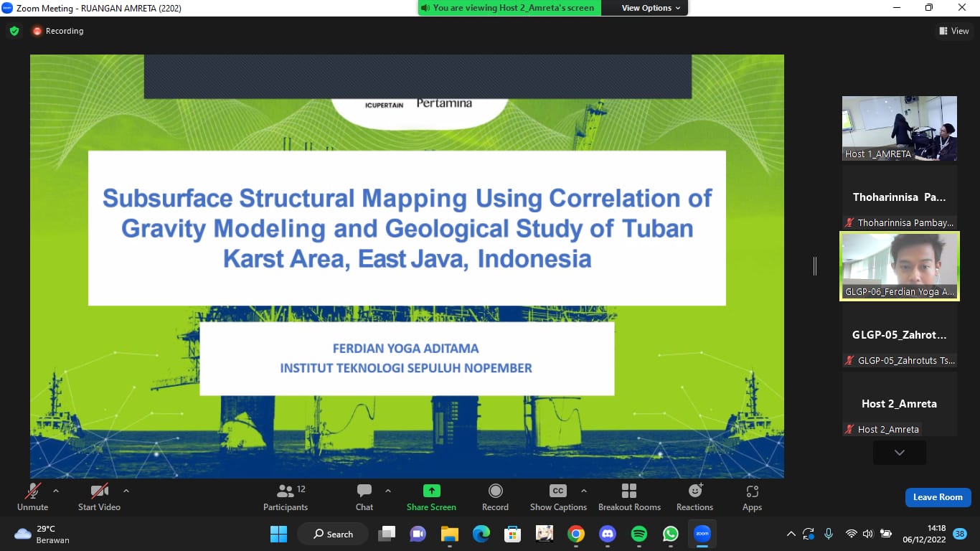Toggle Show Captions
980x551 pixels.
(558, 497)
